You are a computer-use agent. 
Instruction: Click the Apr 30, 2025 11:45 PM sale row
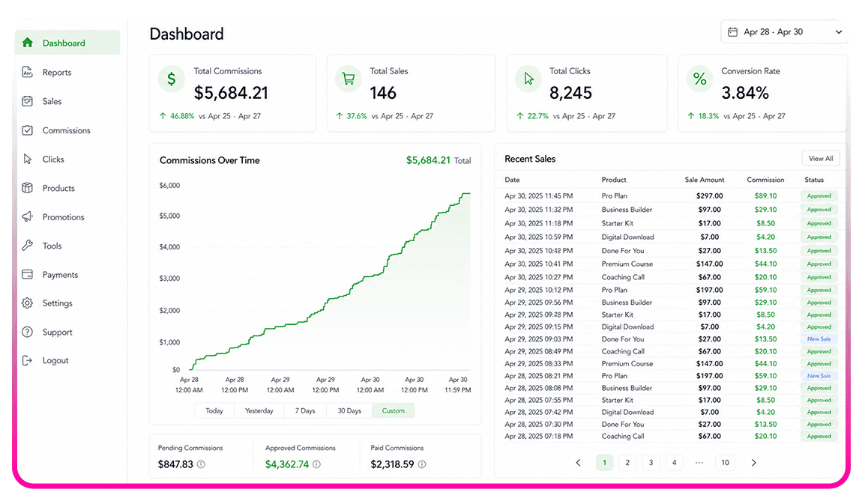tap(671, 195)
